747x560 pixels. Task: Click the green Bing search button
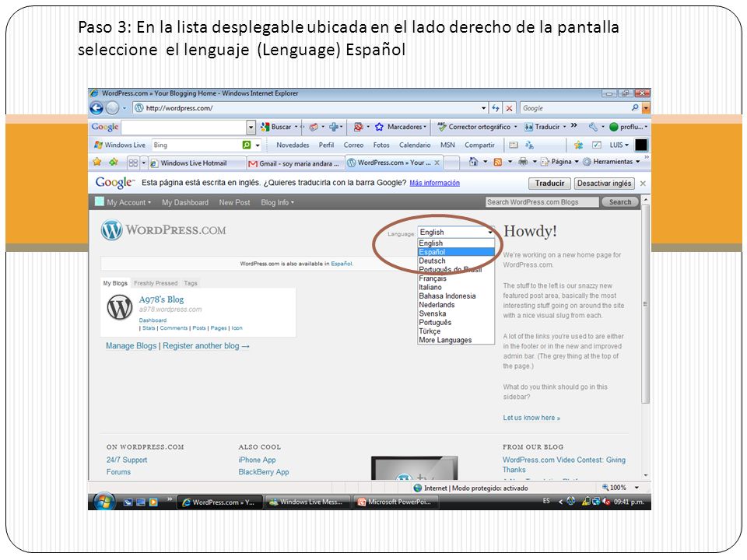point(247,145)
